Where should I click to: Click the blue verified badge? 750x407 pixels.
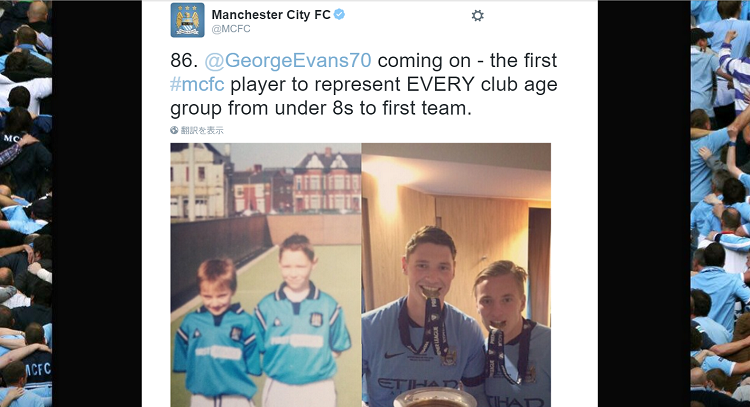340,15
